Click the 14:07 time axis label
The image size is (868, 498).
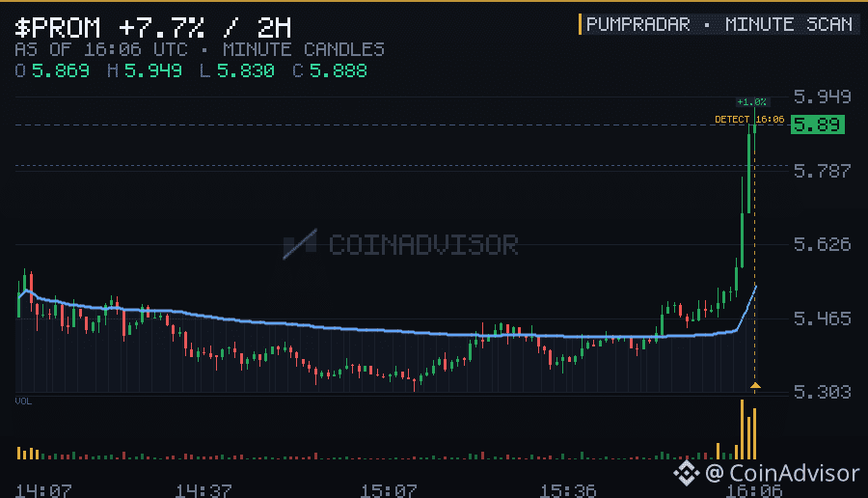tap(43, 491)
